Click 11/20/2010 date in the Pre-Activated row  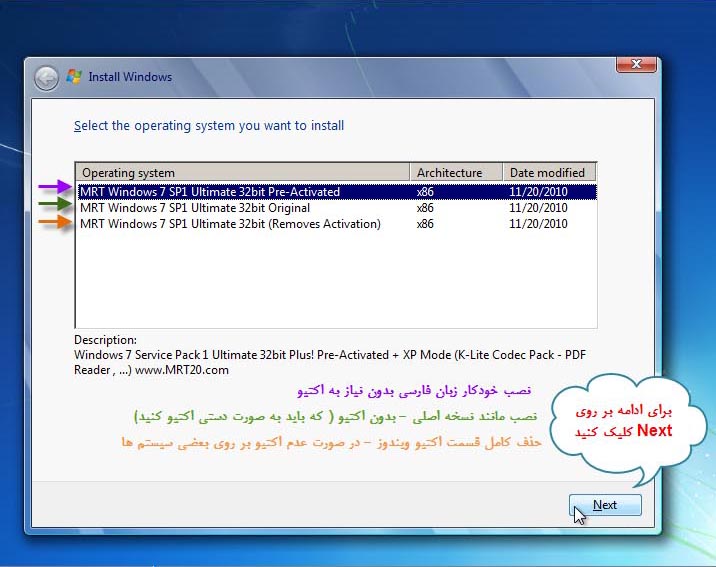(x=538, y=192)
